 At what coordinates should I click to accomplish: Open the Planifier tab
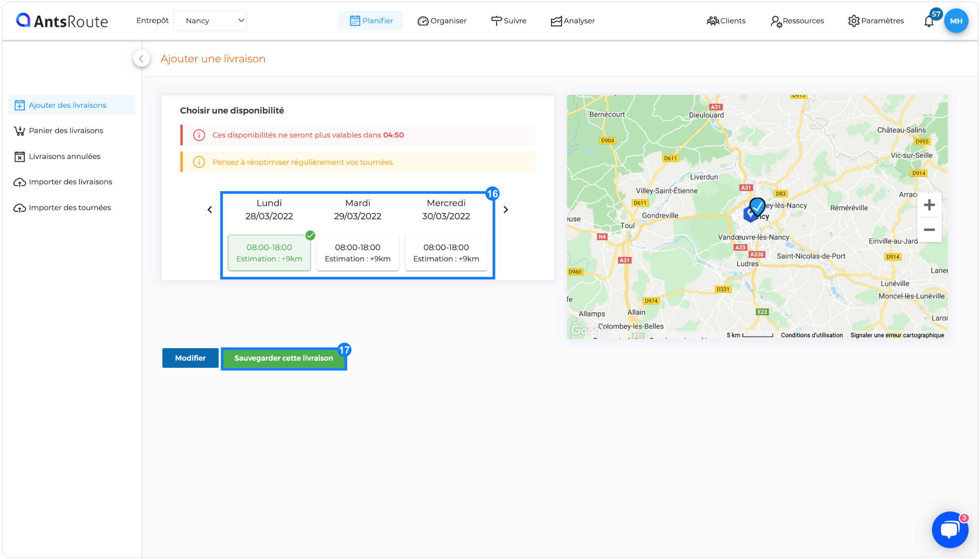pos(371,21)
